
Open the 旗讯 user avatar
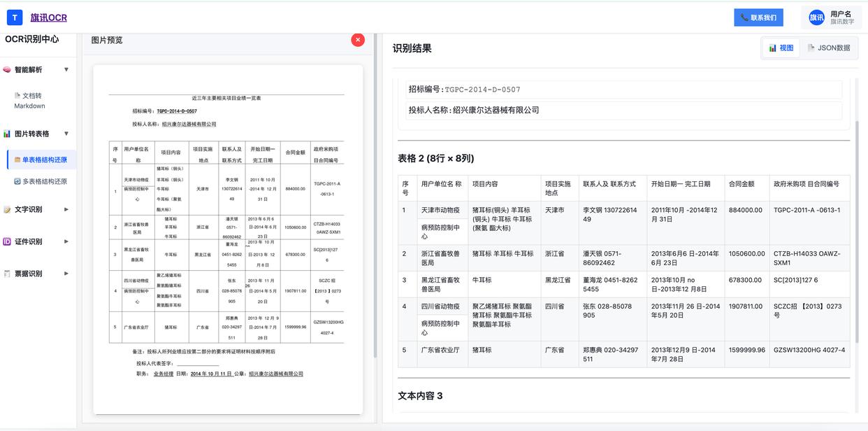[816, 17]
